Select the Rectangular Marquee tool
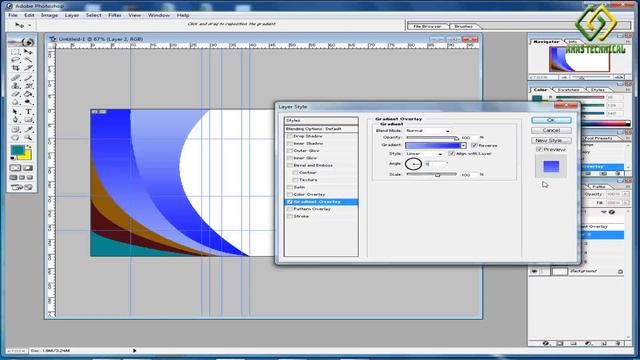Viewport: 640px width, 360px height. tap(16, 52)
